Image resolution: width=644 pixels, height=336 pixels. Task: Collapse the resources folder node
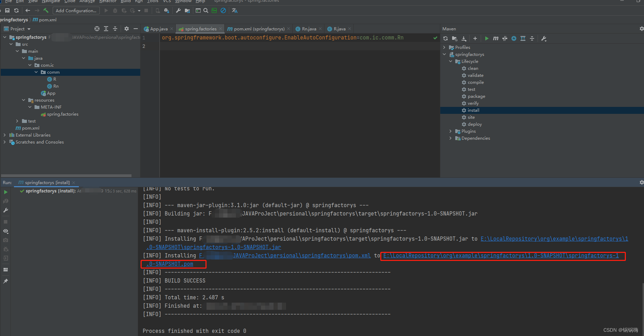24,100
